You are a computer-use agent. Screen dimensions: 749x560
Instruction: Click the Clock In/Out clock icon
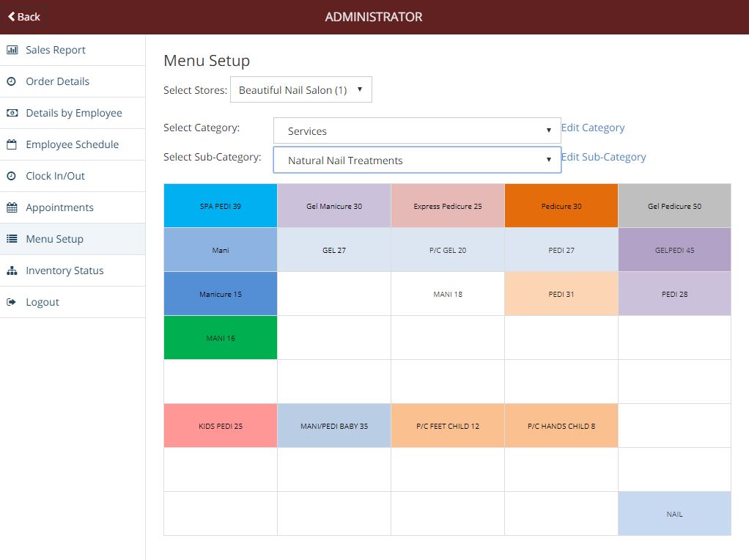coord(12,176)
